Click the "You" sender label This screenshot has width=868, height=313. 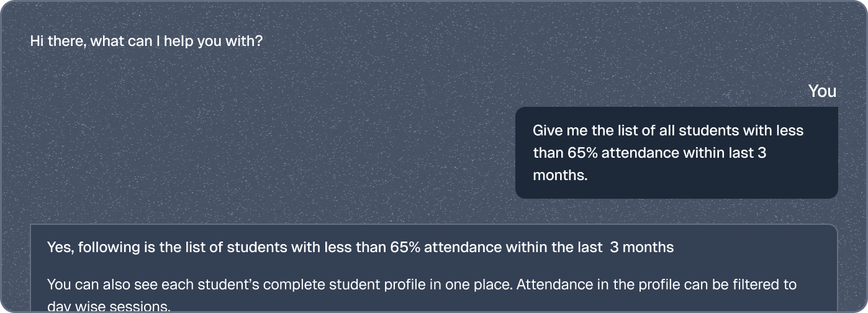822,91
